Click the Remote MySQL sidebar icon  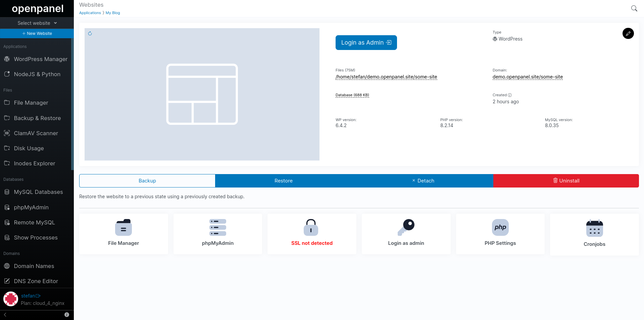7,222
